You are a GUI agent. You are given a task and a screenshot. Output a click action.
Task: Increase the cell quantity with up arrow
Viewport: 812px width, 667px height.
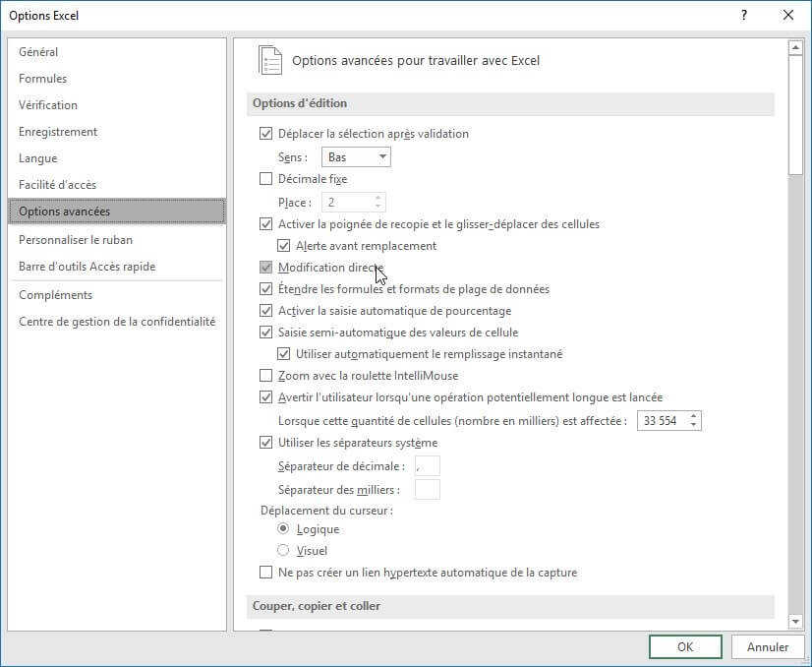pyautogui.click(x=693, y=416)
